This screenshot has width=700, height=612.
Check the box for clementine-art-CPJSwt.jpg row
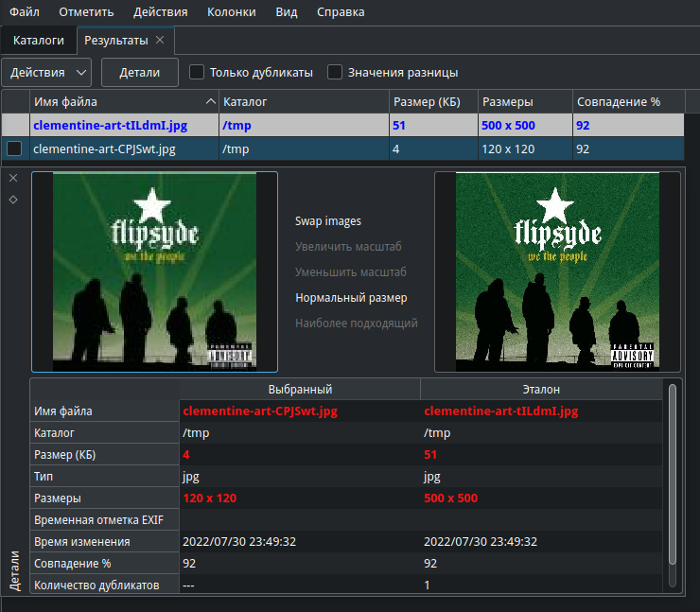[14, 149]
